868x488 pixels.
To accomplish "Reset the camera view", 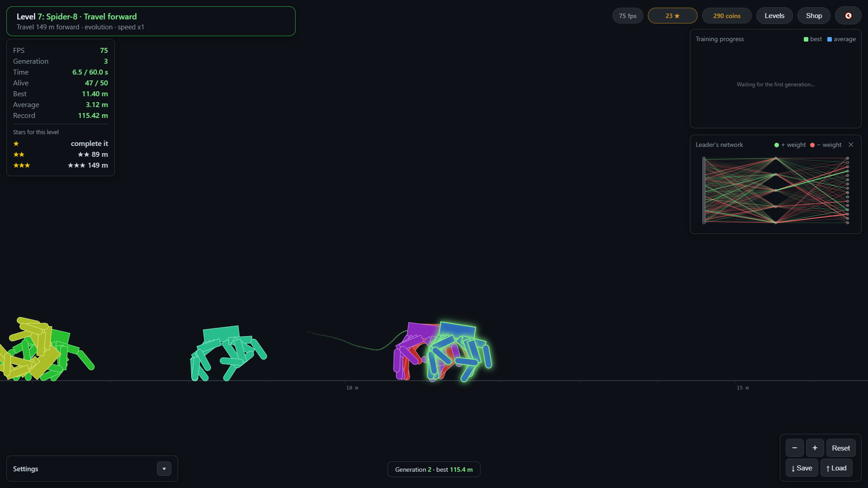I will pyautogui.click(x=841, y=448).
